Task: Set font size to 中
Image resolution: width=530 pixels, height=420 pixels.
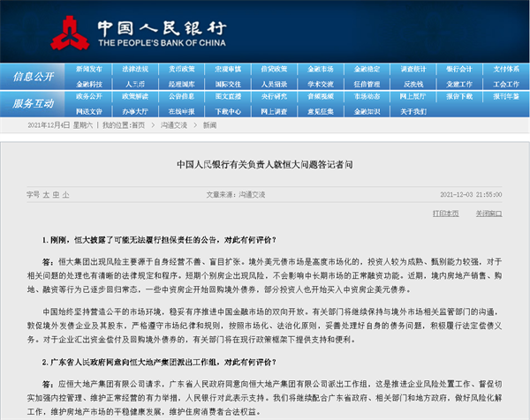Action: (x=56, y=195)
